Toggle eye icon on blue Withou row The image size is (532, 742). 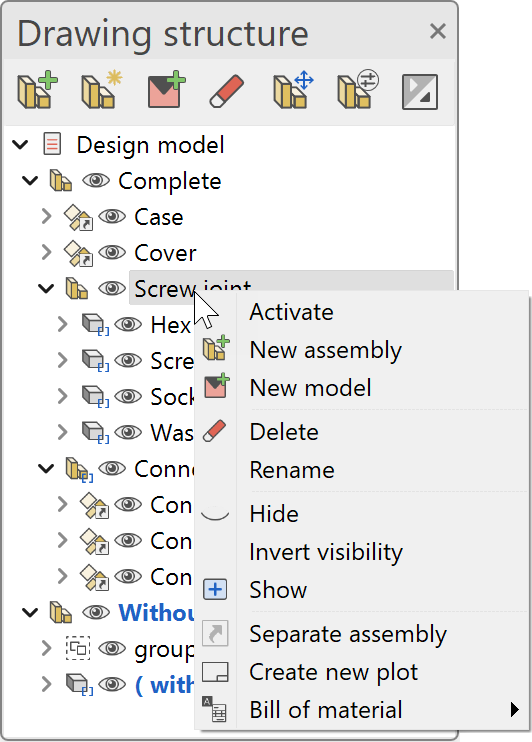(96, 612)
